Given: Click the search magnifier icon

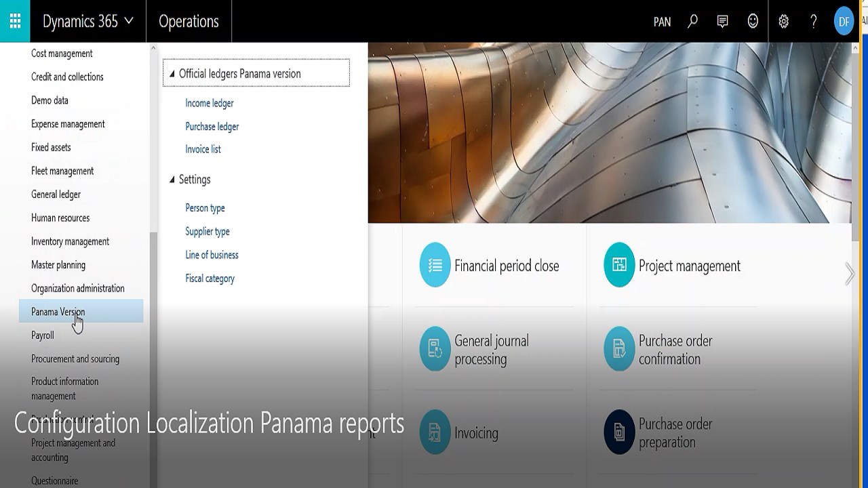Looking at the screenshot, I should point(692,21).
